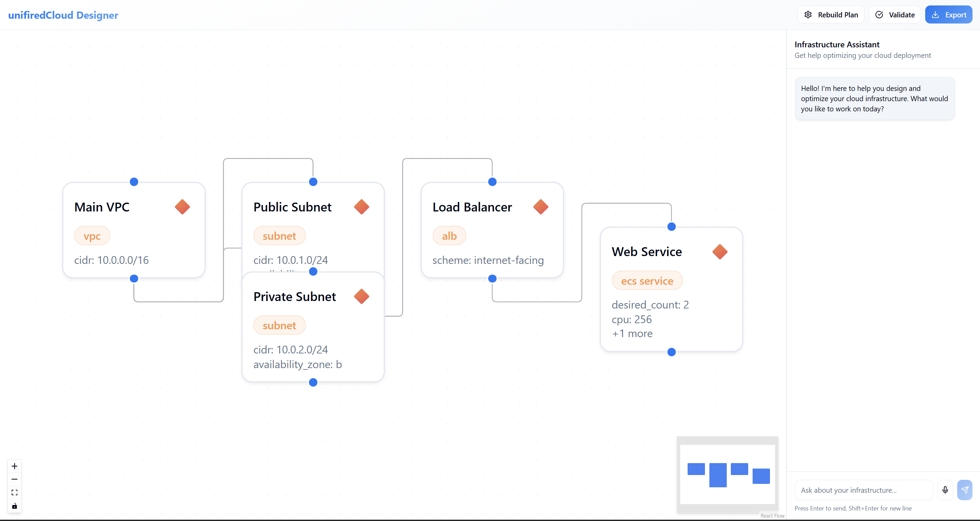
Task: Click the minimap overview thumbnail
Action: coord(727,474)
